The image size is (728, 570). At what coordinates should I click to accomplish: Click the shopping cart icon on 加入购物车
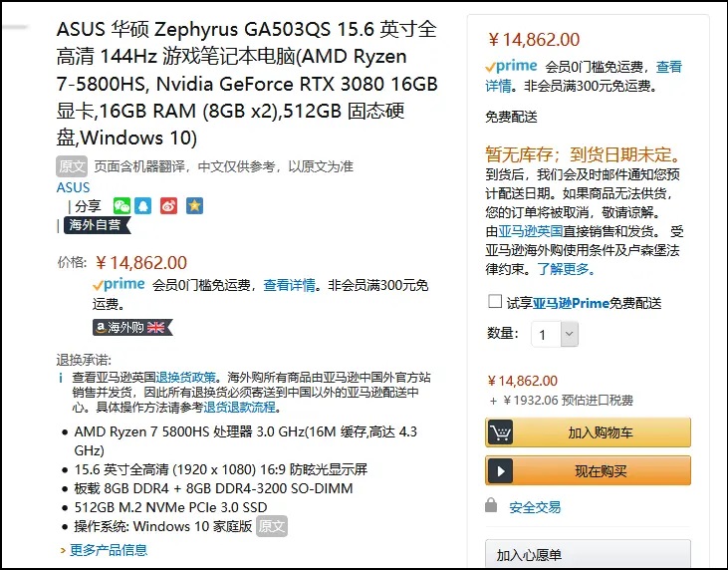(501, 432)
